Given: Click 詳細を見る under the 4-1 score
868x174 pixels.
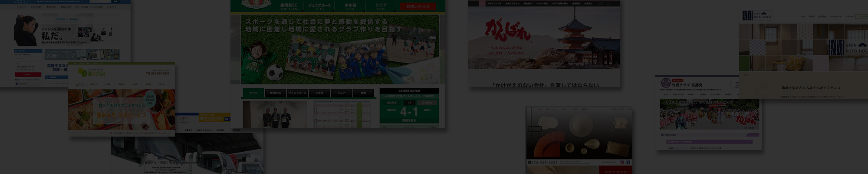Looking at the screenshot, I should coord(409,120).
